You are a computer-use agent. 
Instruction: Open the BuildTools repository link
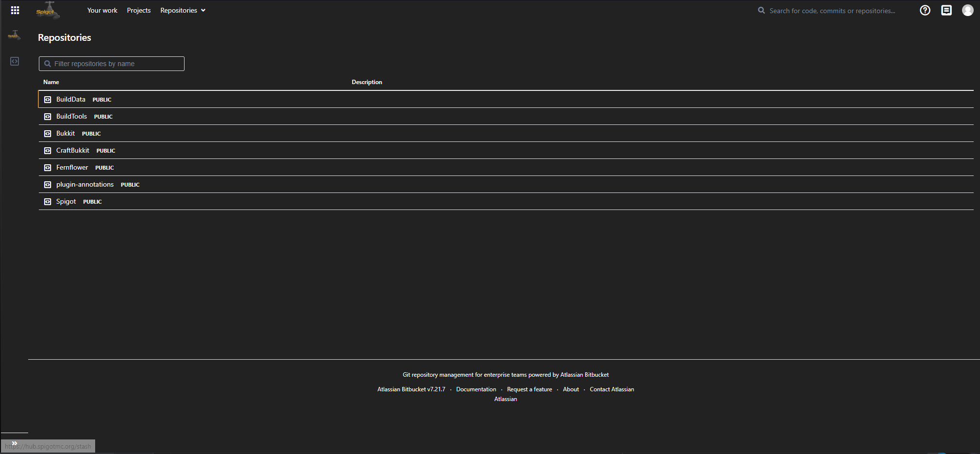point(71,116)
